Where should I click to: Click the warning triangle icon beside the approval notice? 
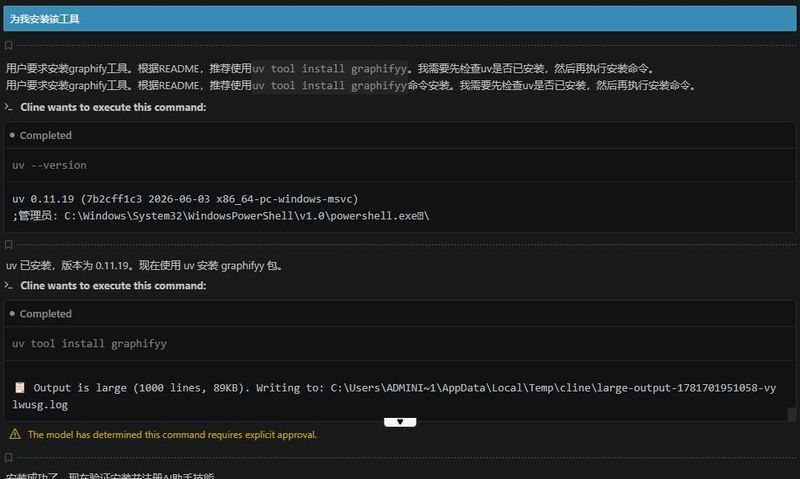point(15,434)
